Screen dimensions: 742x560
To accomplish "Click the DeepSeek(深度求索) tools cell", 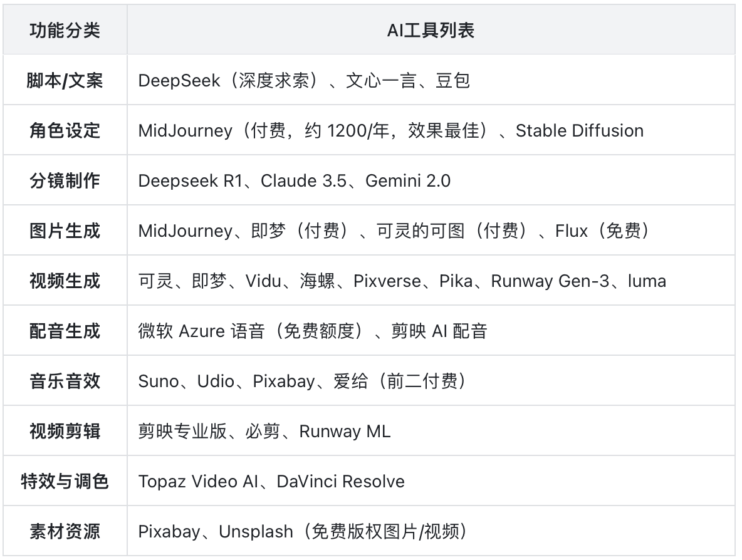I will [304, 81].
